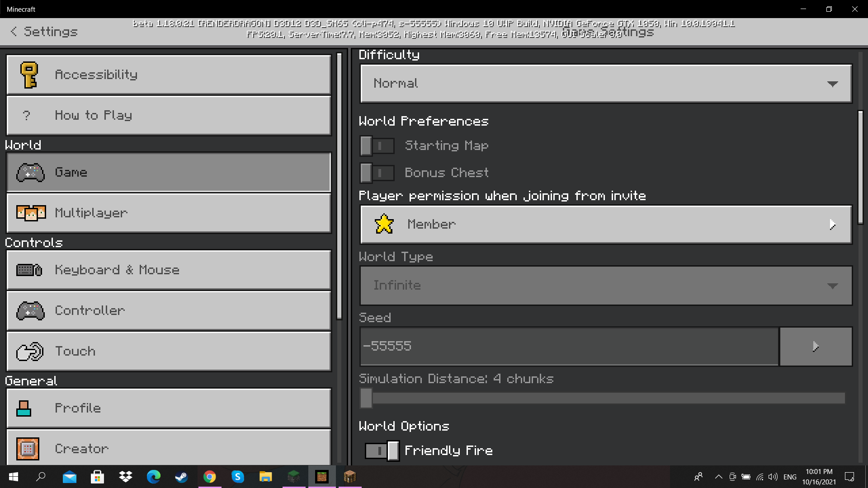Click the Simulation Distance slider
Image resolution: width=868 pixels, height=488 pixels.
(606, 398)
